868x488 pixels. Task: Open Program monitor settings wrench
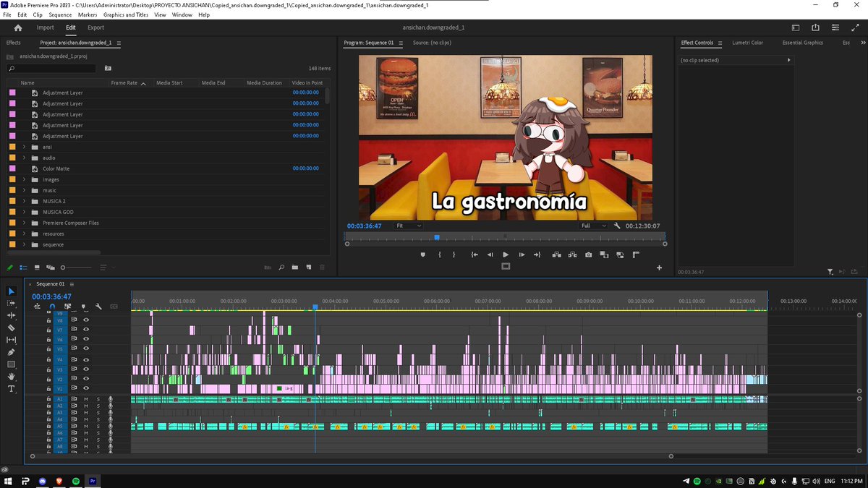(x=617, y=226)
